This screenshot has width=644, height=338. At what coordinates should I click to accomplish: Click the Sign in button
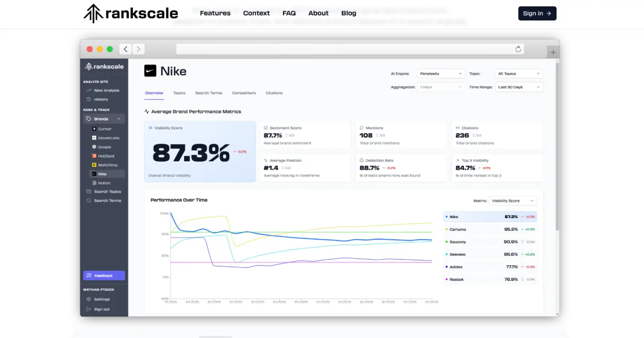click(x=537, y=13)
